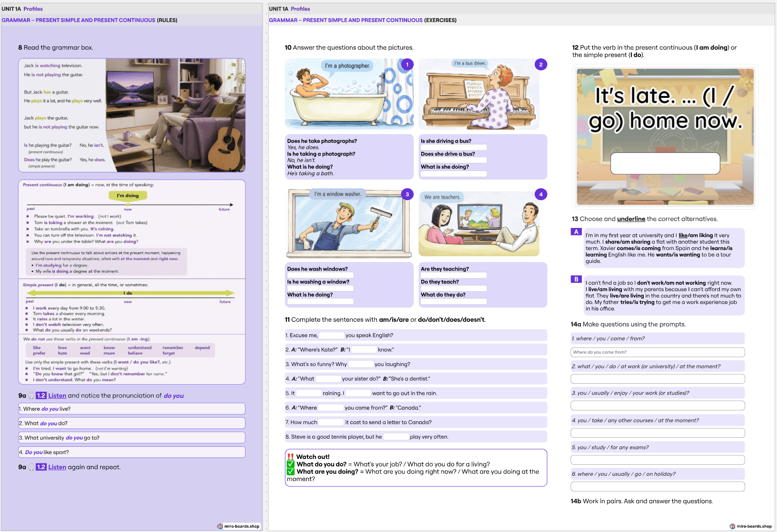This screenshot has height=532, width=777.
Task: Click the green check icon before 'What do you do?'
Action: [291, 464]
